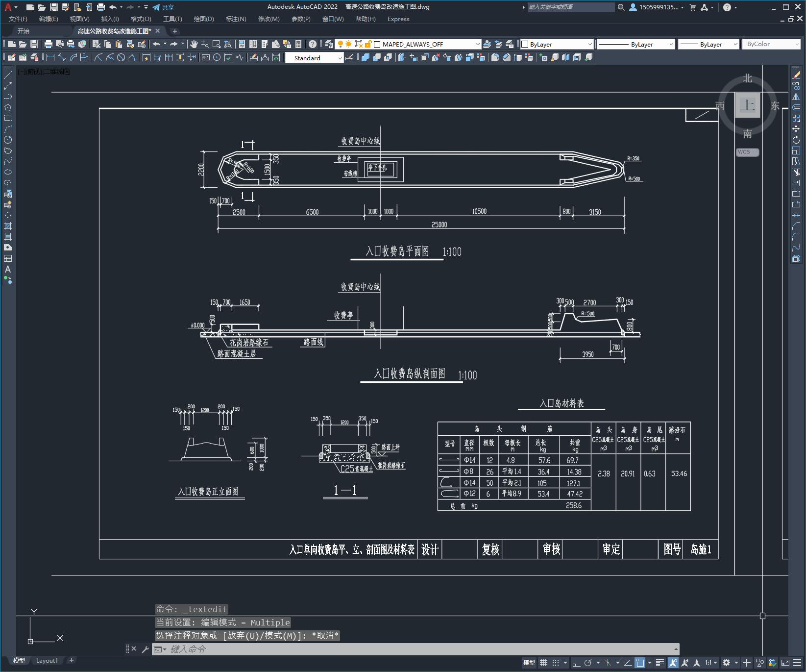Open the first ByLayer linetype dropdown
This screenshot has width=806, height=672.
(636, 44)
